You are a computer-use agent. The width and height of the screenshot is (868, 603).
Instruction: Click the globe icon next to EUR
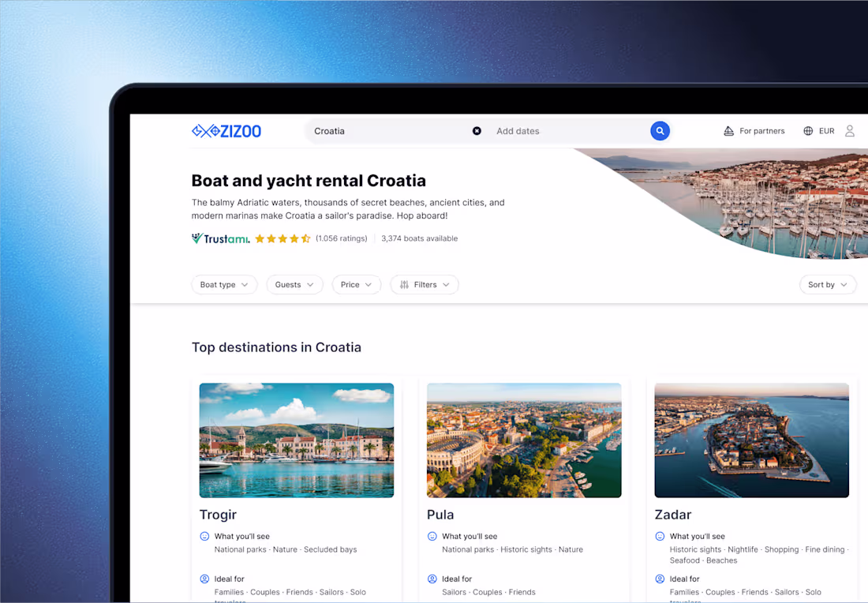[806, 131]
